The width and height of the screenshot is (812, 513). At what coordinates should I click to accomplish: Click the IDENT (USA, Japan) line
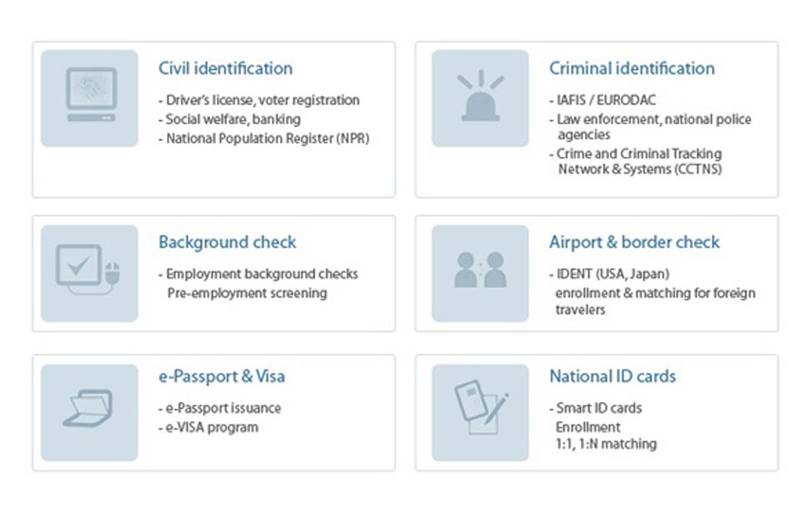click(x=609, y=274)
